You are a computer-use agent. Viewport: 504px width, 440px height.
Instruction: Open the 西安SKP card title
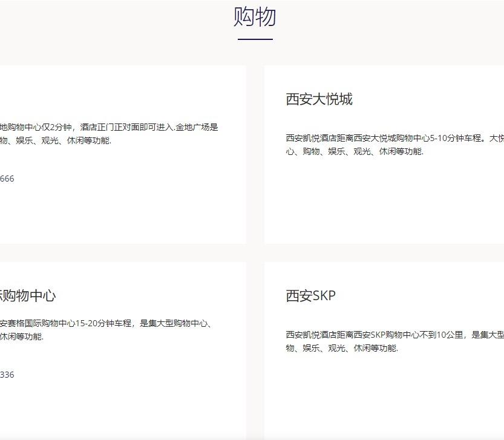(x=310, y=295)
